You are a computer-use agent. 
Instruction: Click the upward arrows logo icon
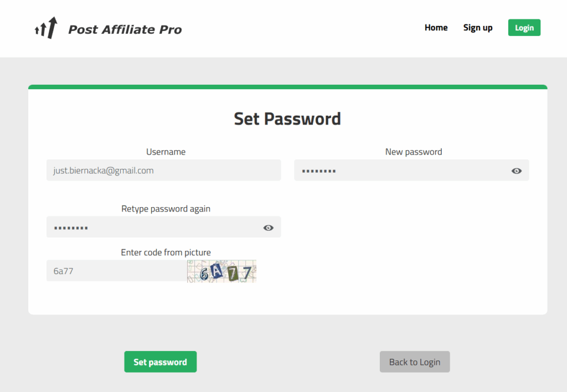pos(46,28)
